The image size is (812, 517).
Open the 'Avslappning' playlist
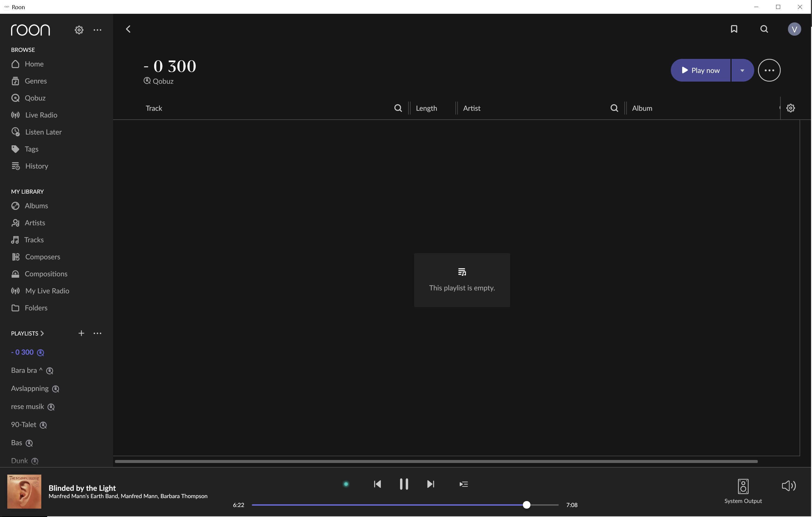[x=35, y=389]
